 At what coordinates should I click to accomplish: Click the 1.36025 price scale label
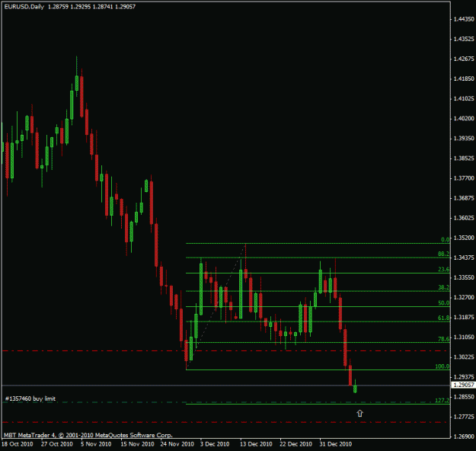pyautogui.click(x=464, y=218)
